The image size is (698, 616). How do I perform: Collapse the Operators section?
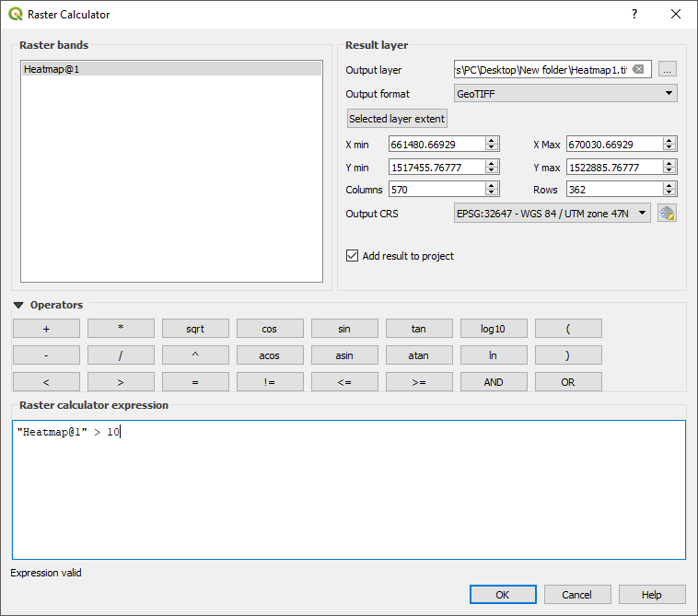[x=18, y=305]
